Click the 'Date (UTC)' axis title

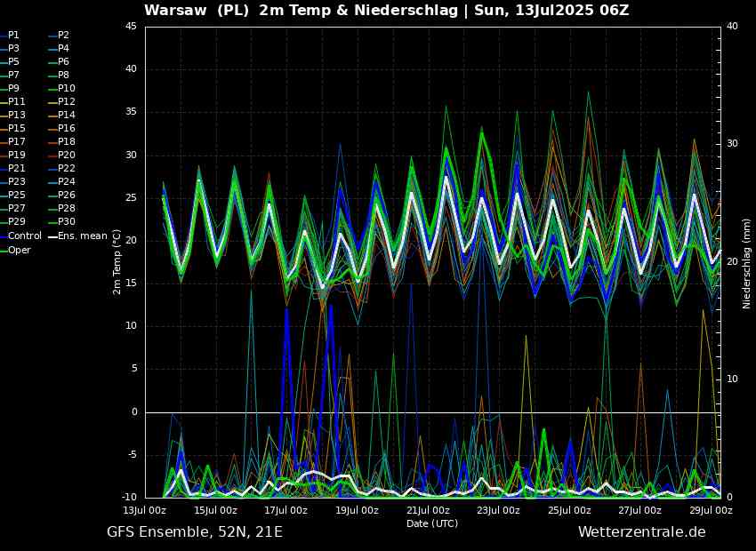pyautogui.click(x=432, y=523)
